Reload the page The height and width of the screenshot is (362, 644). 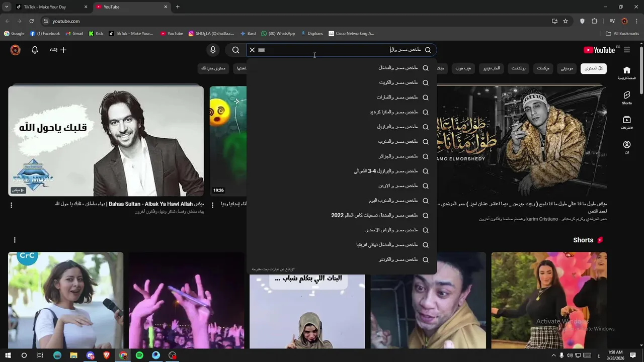click(31, 21)
